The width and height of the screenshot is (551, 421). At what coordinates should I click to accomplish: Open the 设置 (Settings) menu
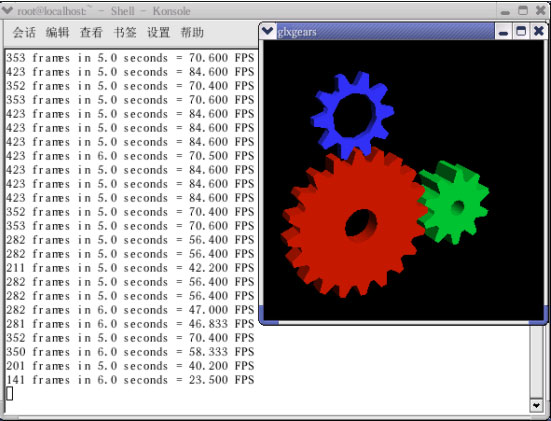click(x=158, y=33)
